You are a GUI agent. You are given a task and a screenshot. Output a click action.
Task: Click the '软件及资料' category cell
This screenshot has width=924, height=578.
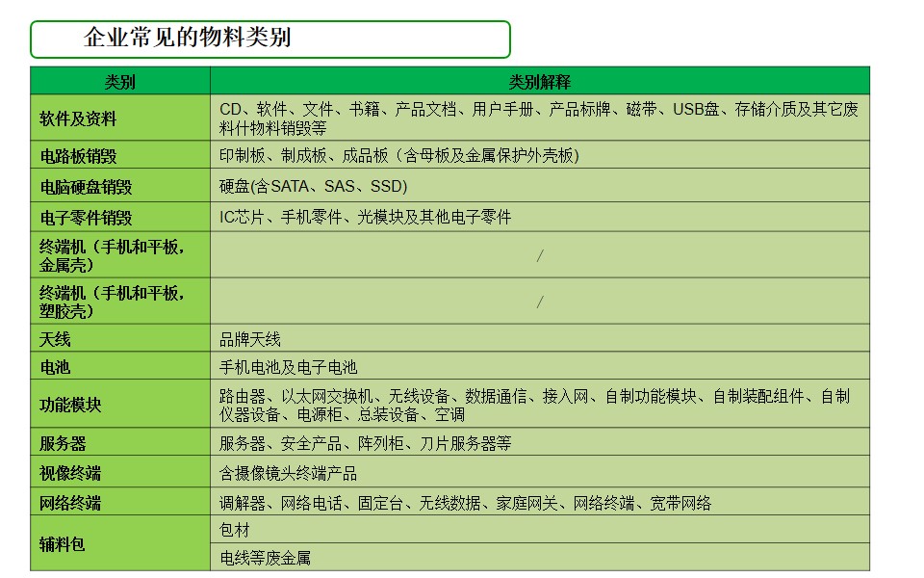pos(120,118)
